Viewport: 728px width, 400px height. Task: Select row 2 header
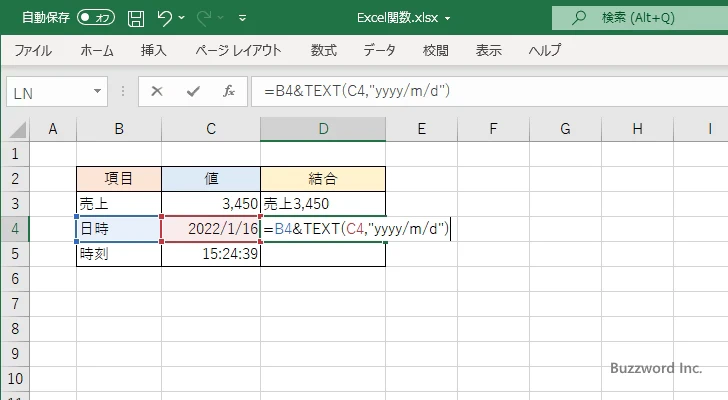pyautogui.click(x=15, y=179)
